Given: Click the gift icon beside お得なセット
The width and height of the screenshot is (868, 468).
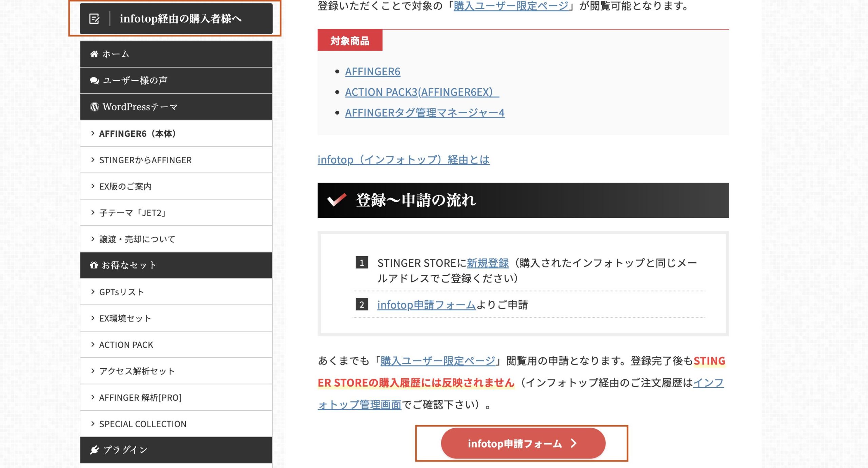Looking at the screenshot, I should [94, 265].
